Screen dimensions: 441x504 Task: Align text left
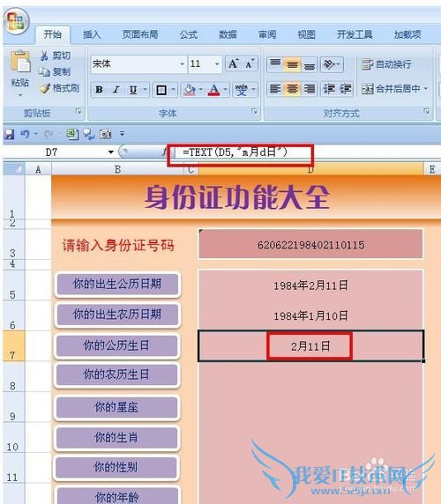click(275, 89)
